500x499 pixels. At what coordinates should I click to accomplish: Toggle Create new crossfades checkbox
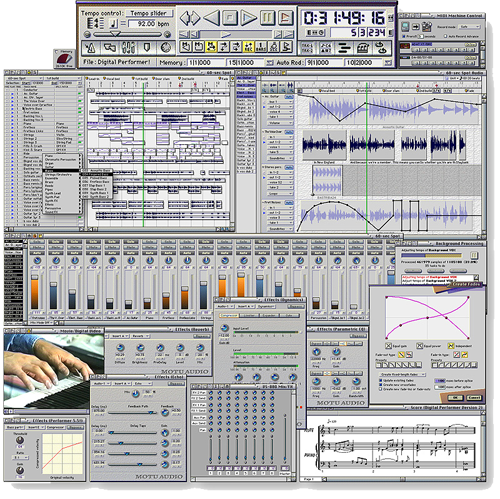pyautogui.click(x=381, y=385)
